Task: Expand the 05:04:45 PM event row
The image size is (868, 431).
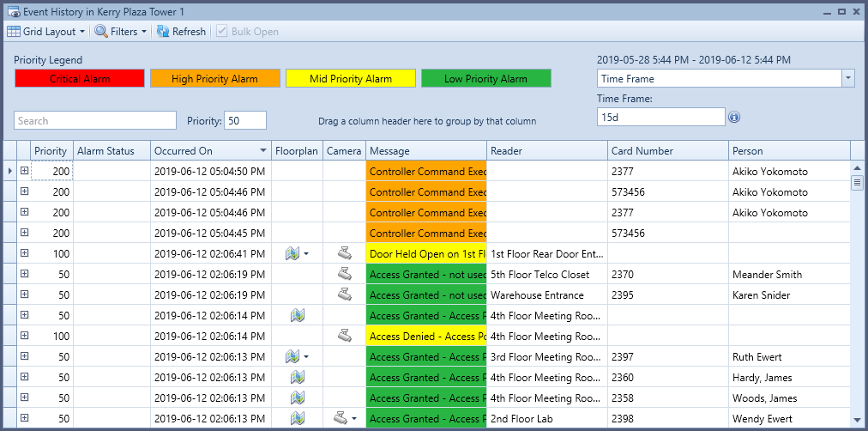Action: [x=24, y=233]
